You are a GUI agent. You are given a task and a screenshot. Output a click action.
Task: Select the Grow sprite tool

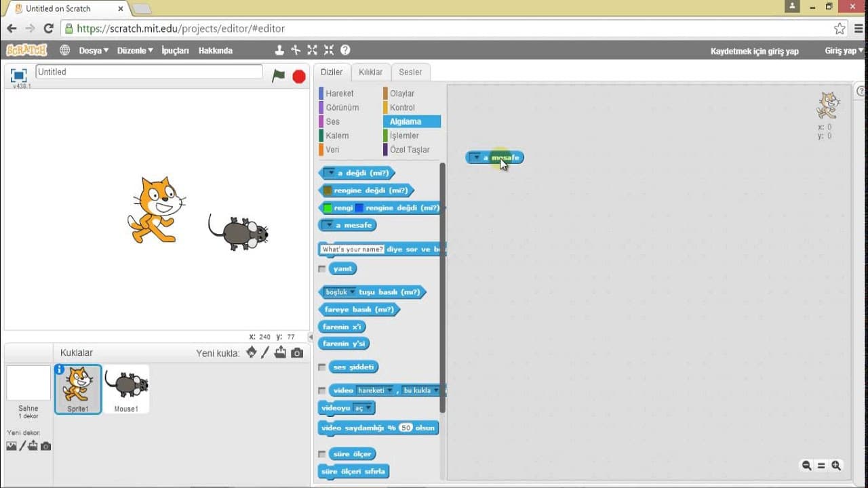(312, 50)
